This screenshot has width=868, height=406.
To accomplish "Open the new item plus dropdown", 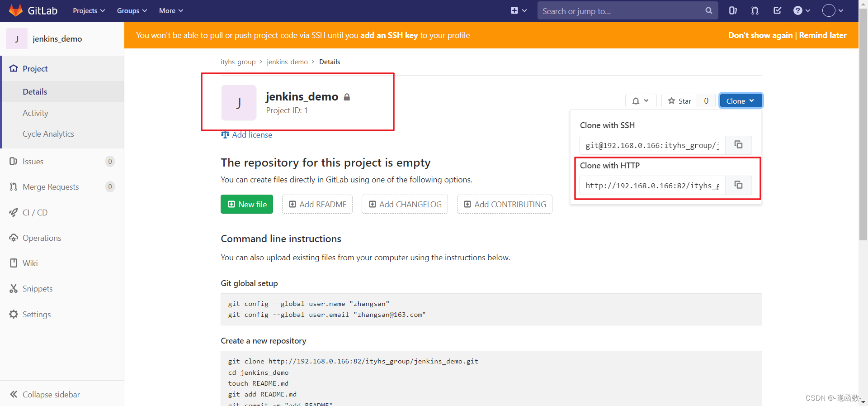I will [519, 10].
